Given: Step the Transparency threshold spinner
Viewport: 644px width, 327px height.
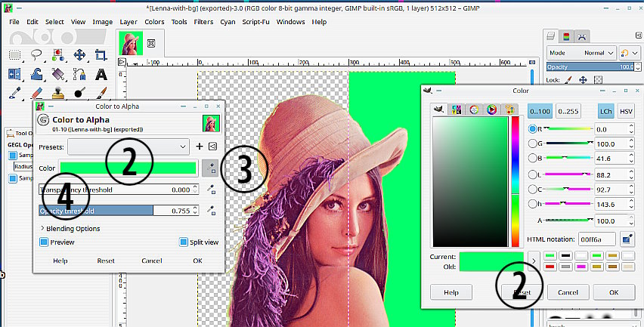Looking at the screenshot, I should (x=196, y=190).
